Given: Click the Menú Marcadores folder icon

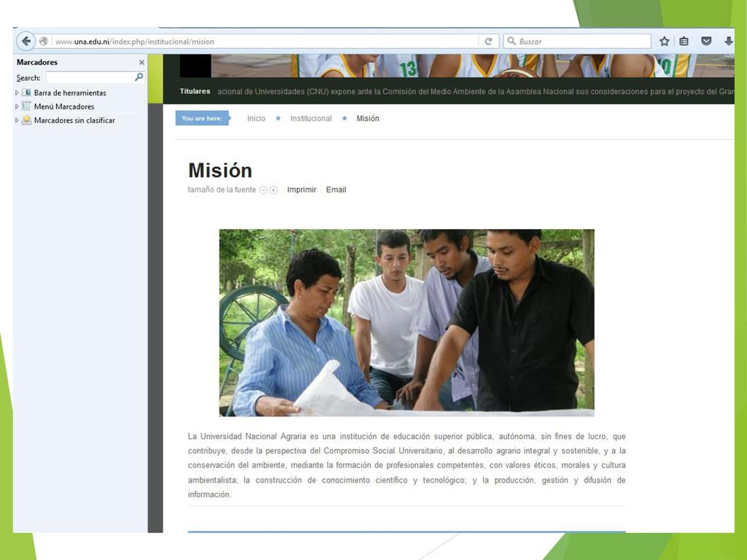Looking at the screenshot, I should pyautogui.click(x=27, y=106).
